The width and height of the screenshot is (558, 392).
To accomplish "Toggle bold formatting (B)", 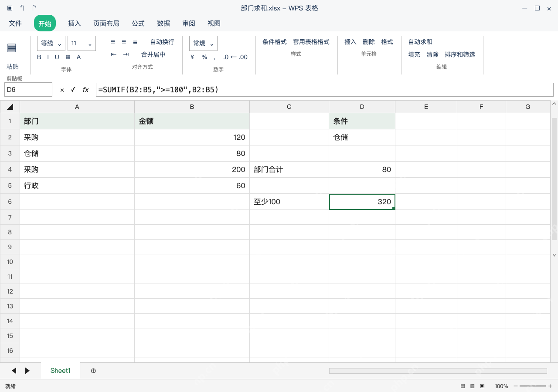I will coord(39,57).
